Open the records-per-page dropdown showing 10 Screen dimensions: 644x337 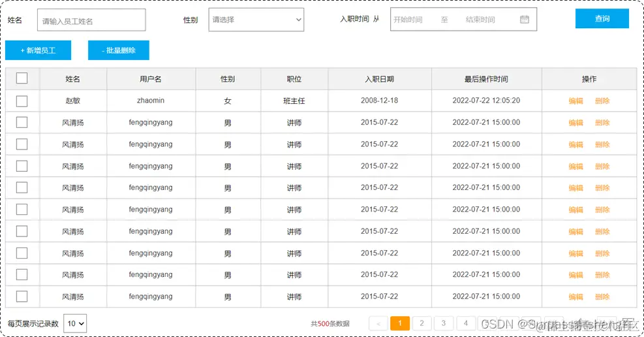pos(75,323)
